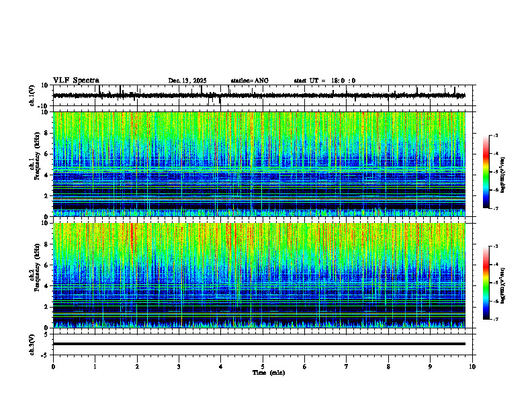Viewport: 532px width, 411px height.
Task: Click the '-3' label on ch.2 colorbar
Action: 495,246
